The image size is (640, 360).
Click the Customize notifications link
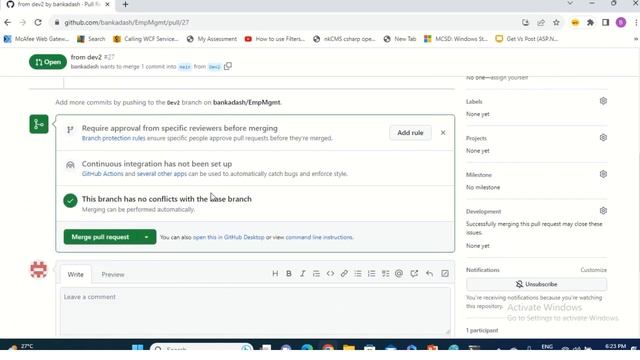pyautogui.click(x=593, y=270)
